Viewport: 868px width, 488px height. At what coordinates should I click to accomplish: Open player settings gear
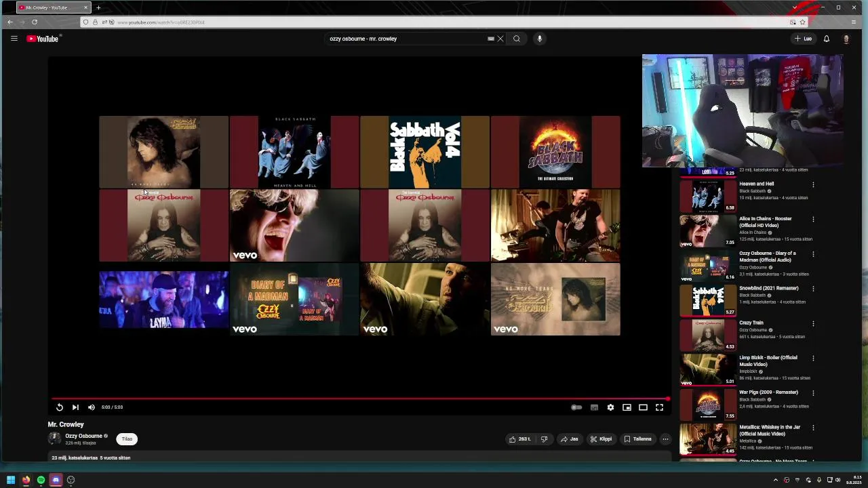pos(610,407)
